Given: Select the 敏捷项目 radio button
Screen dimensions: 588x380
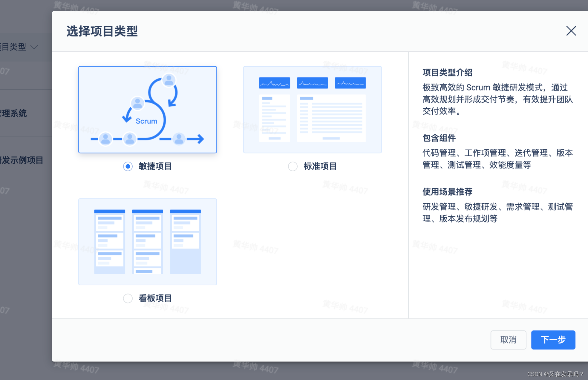Looking at the screenshot, I should point(128,166).
